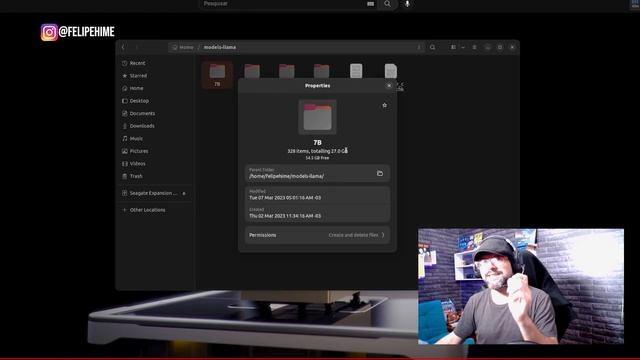Click the parent folder path text
This screenshot has height=360, width=640.
click(x=287, y=176)
